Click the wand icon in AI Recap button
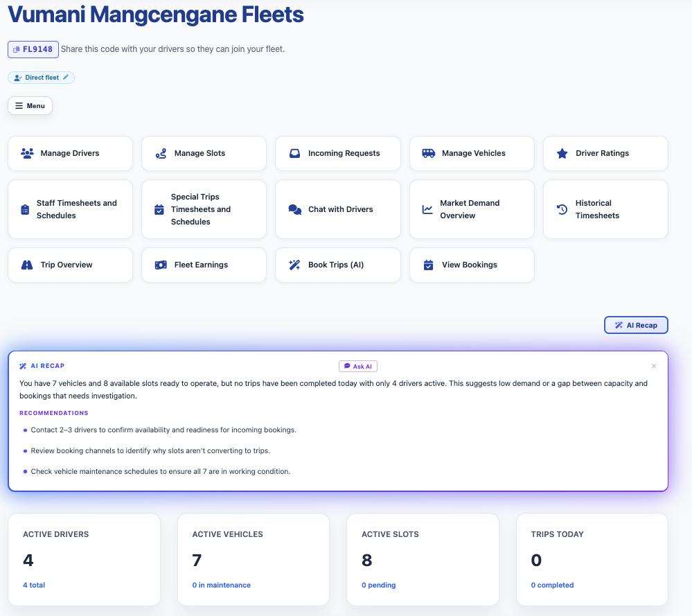This screenshot has width=692, height=616. pyautogui.click(x=619, y=326)
